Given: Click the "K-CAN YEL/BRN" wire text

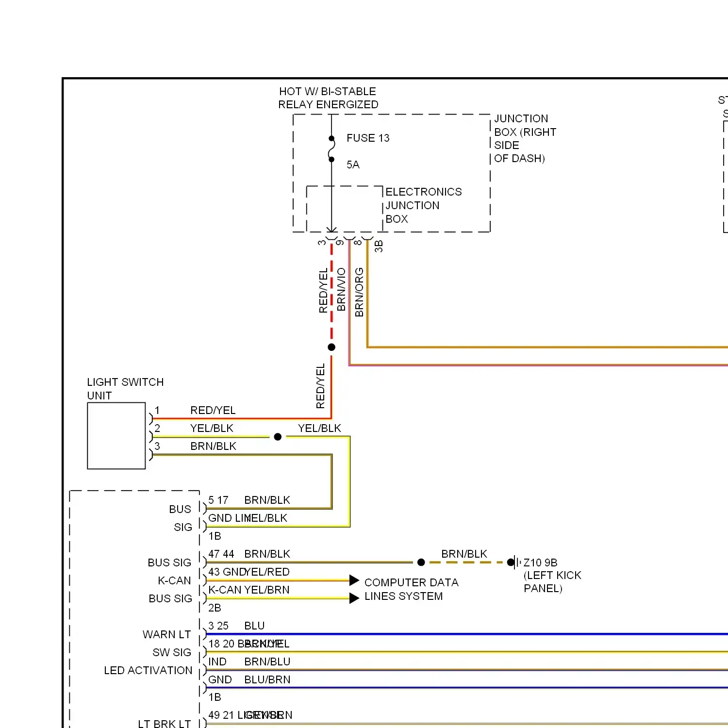Looking at the screenshot, I should click(249, 590).
